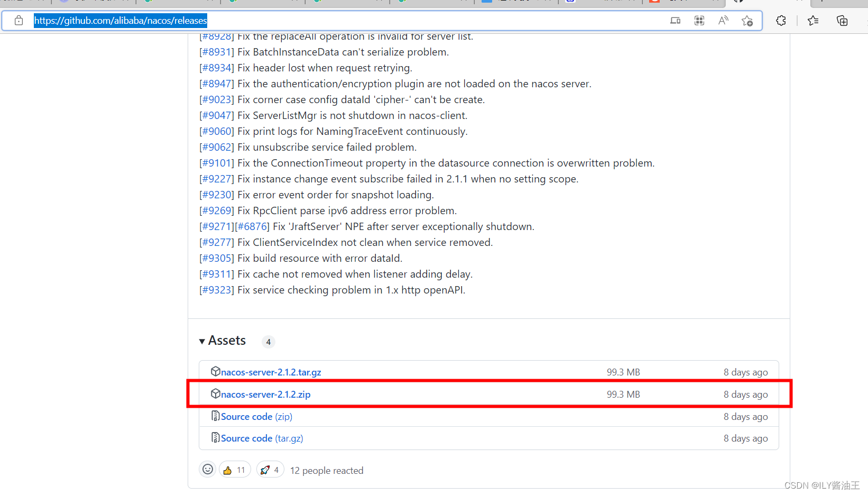The height and width of the screenshot is (495, 868).
Task: Click the 99.3 MB size of tar.gz row
Action: pyautogui.click(x=623, y=372)
